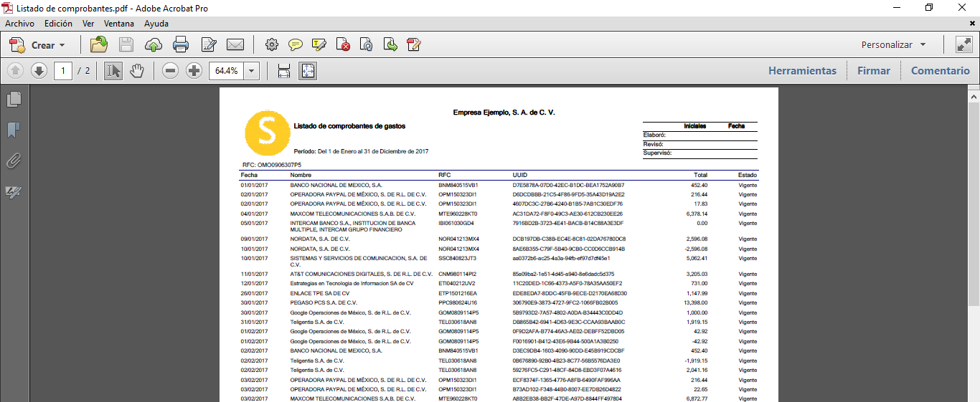The height and width of the screenshot is (402, 980).
Task: Click the Open file folder icon
Action: tap(99, 45)
